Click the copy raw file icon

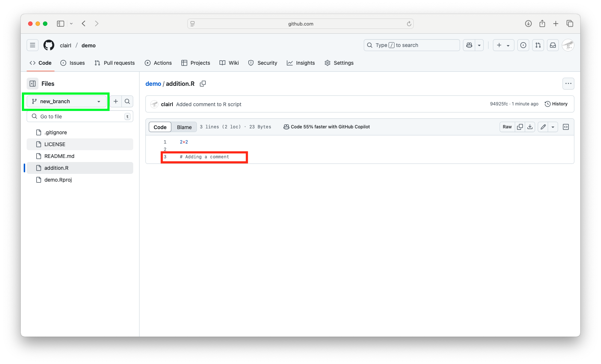520,127
